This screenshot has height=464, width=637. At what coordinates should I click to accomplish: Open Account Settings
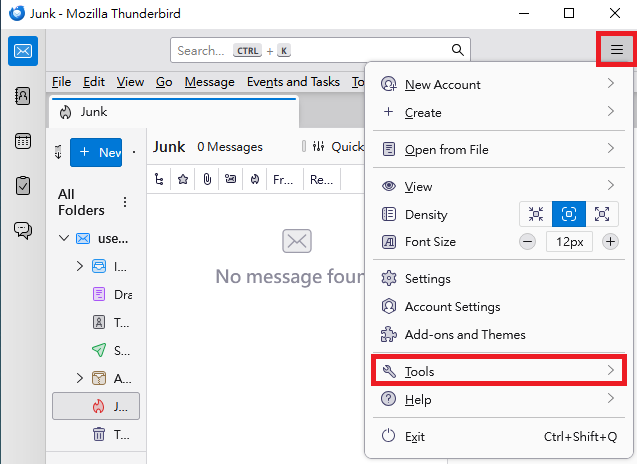coord(499,306)
